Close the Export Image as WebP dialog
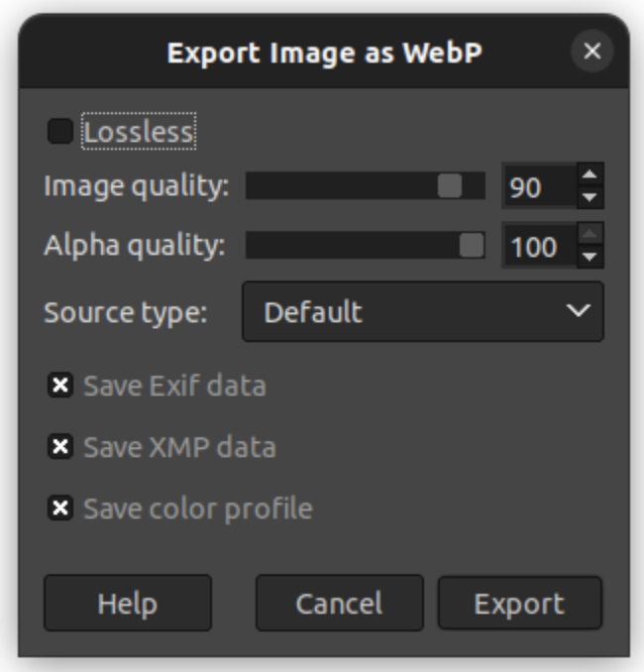 click(591, 53)
